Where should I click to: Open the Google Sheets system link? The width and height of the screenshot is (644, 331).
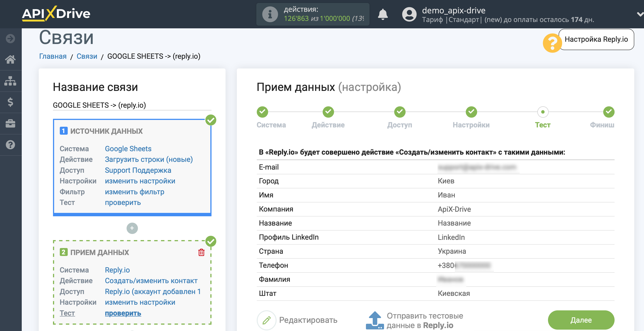click(128, 149)
